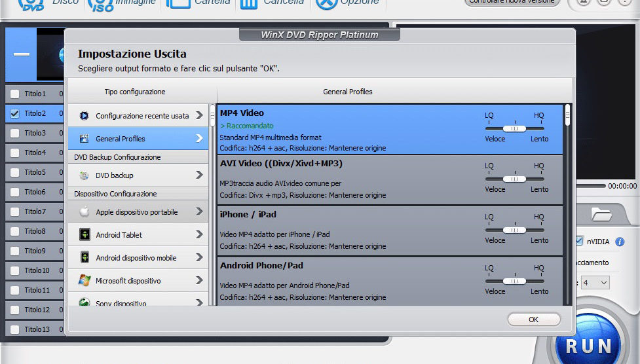Image resolution: width=640 pixels, height=364 pixels.
Task: Select the Titolo13 row
Action: click(35, 329)
